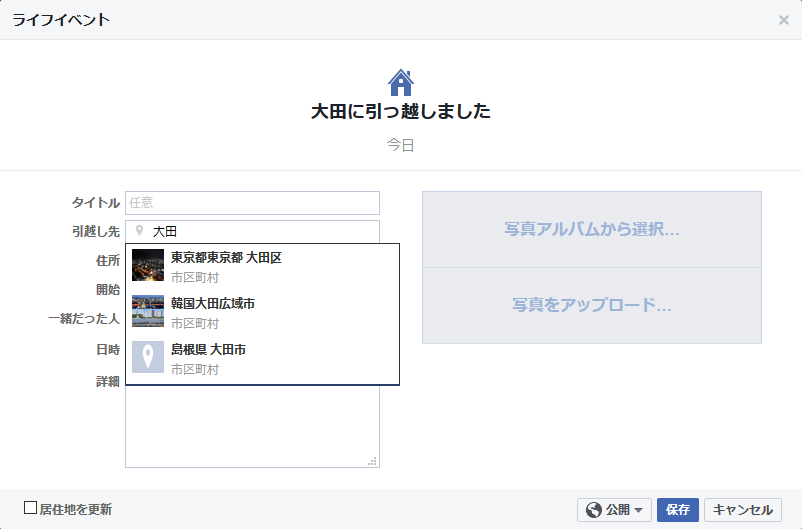Image resolution: width=802 pixels, height=529 pixels.
Task: Click inside the 詳細 text area
Action: (252, 426)
